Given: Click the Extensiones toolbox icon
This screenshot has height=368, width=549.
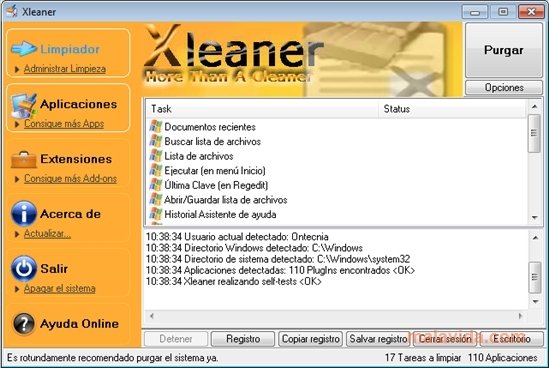Looking at the screenshot, I should (23, 160).
